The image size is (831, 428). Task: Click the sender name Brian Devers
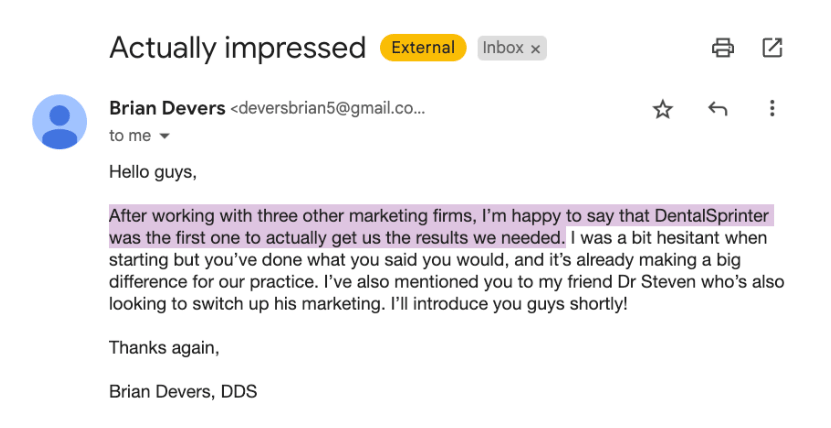pos(167,108)
